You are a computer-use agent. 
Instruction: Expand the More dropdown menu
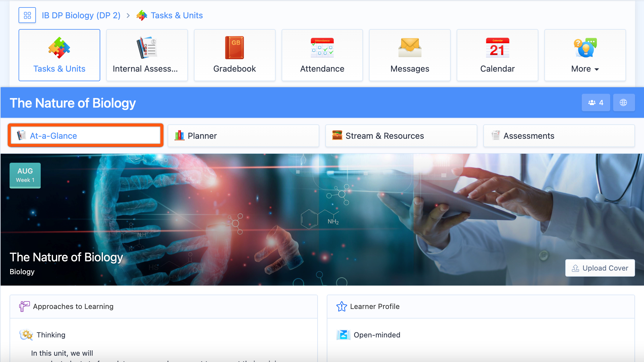point(585,55)
